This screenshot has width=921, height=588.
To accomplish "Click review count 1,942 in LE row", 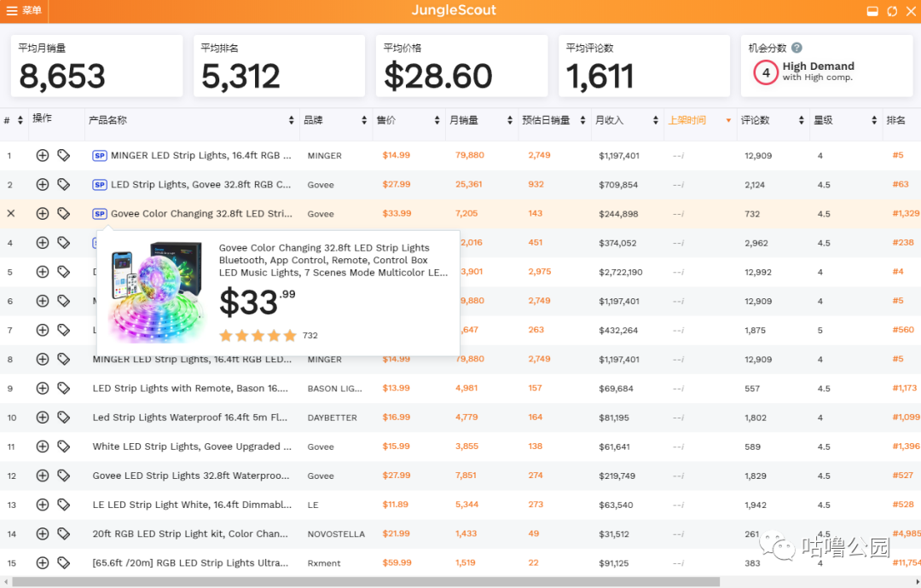I will pos(755,504).
